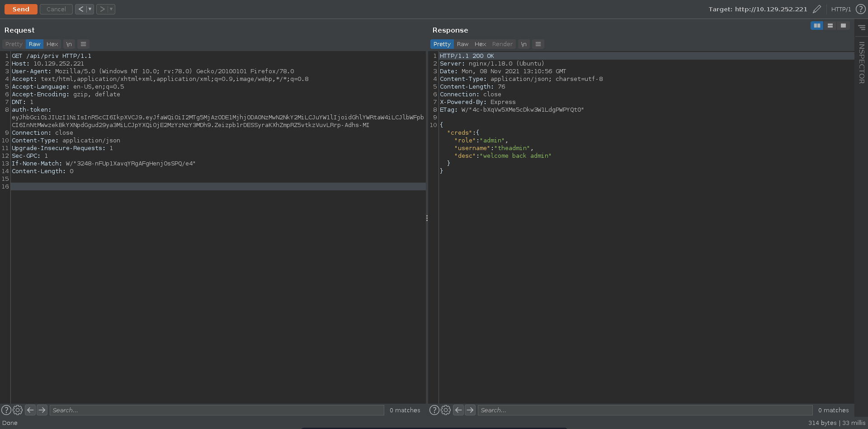Expand the INSPECTOR side panel
This screenshot has width=868, height=429.
862,62
